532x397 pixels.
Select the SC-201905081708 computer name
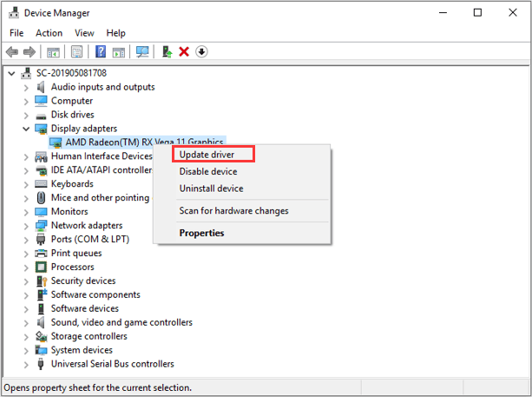pyautogui.click(x=71, y=73)
